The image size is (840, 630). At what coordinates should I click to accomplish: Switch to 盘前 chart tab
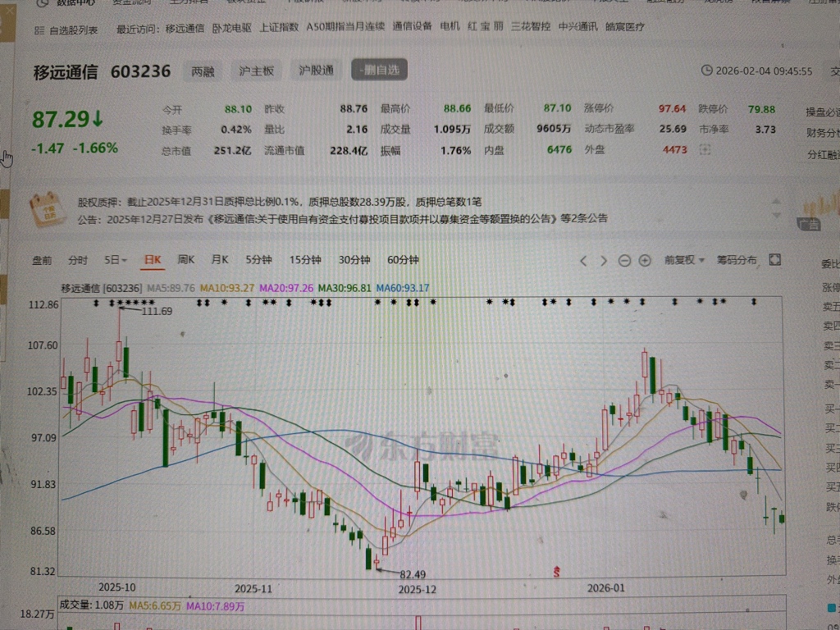click(43, 260)
